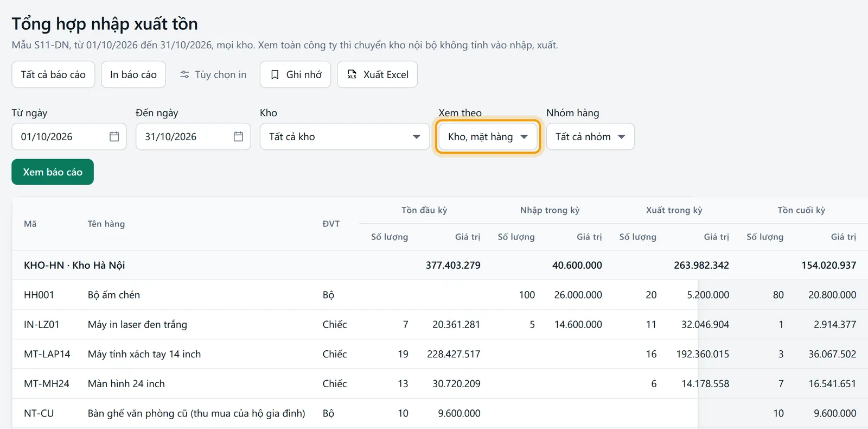The width and height of the screenshot is (868, 429).
Task: Click import total value 40.600.000
Action: (x=577, y=265)
